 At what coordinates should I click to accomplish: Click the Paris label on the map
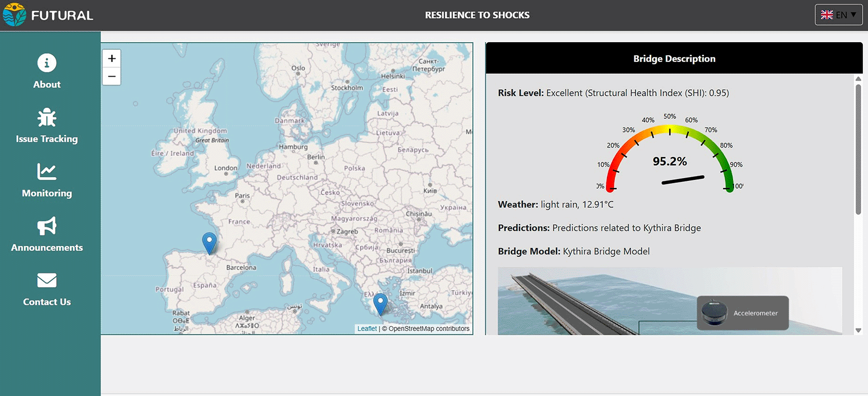[242, 195]
